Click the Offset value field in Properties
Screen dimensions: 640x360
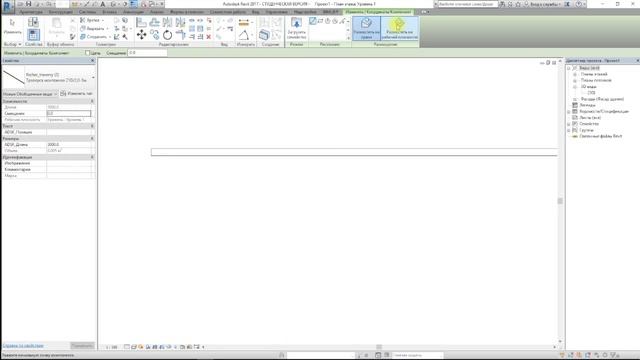pos(69,113)
